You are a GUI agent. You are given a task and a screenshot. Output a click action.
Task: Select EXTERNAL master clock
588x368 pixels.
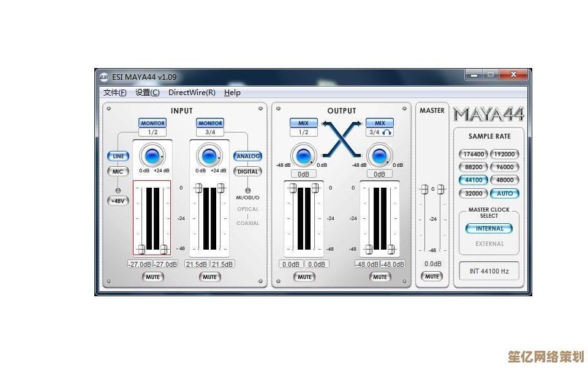(x=489, y=243)
